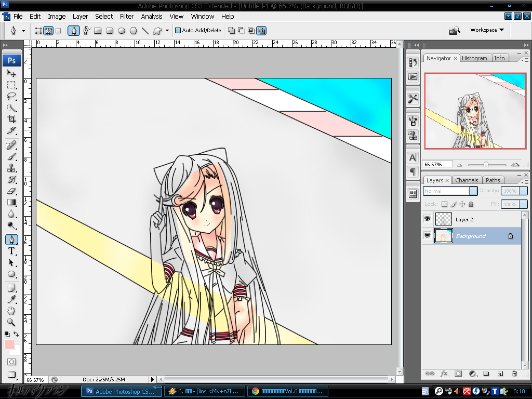Swap foreground and background colors
Screen dimensions: 532x399
click(16, 334)
